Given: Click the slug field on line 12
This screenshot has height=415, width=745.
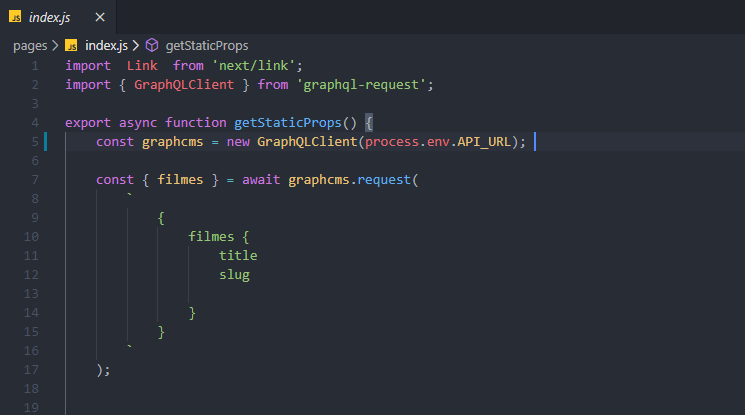Looking at the screenshot, I should (234, 275).
